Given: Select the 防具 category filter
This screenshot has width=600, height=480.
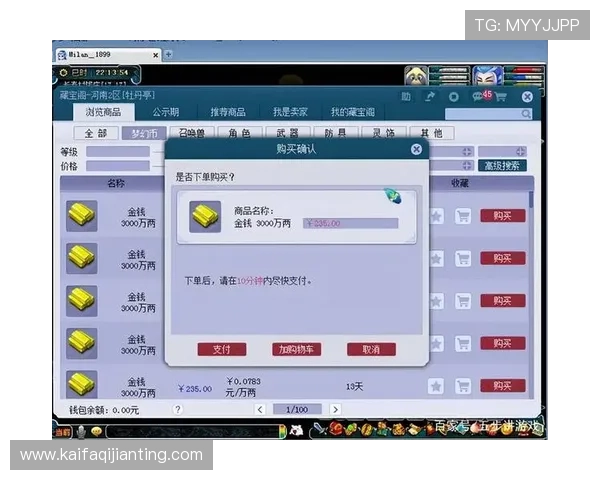Looking at the screenshot, I should coord(336,133).
